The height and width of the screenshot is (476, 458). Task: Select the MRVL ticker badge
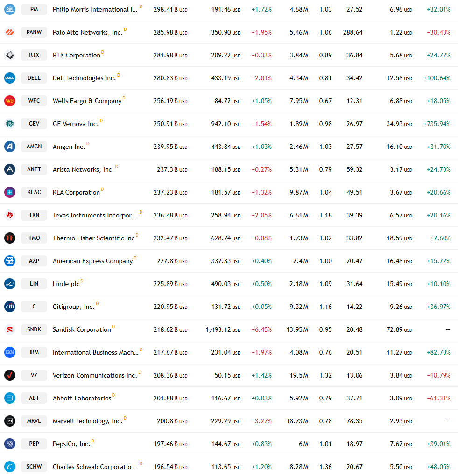[x=34, y=421]
